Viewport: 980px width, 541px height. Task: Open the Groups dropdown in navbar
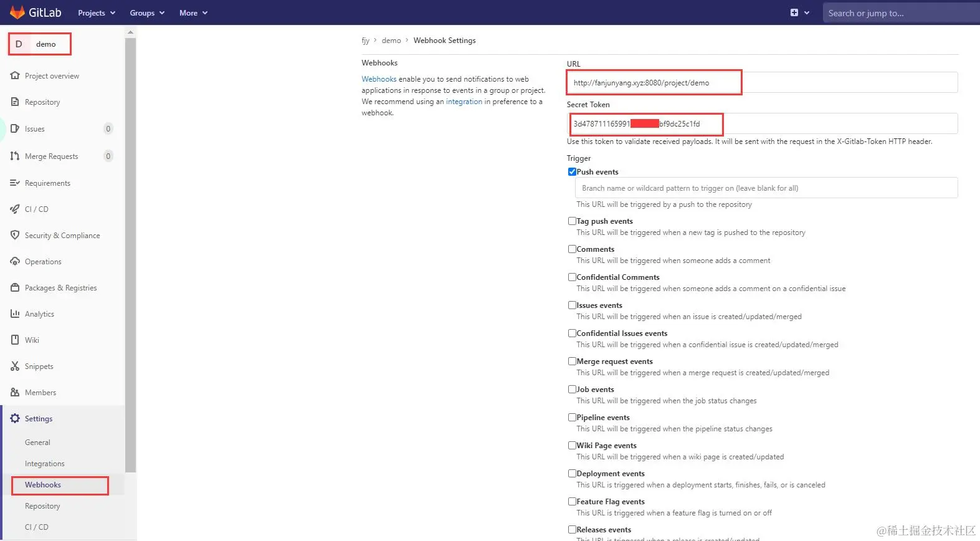pyautogui.click(x=147, y=12)
